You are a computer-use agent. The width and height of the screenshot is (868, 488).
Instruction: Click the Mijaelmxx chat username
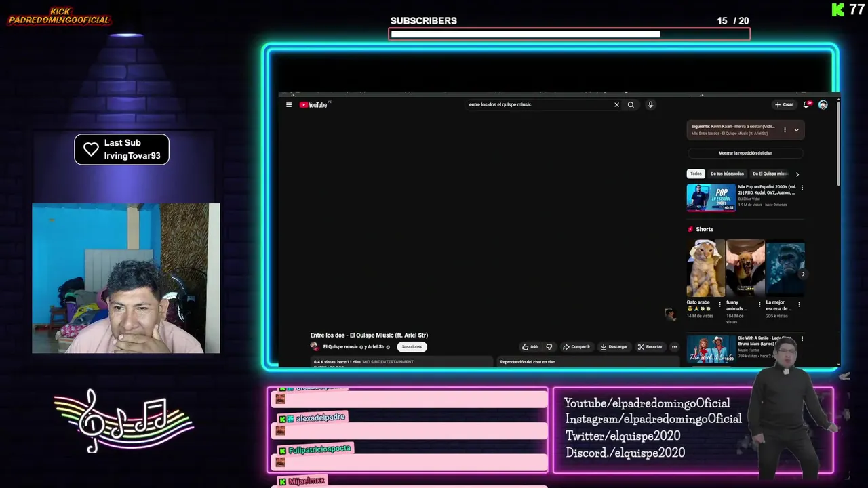click(x=307, y=481)
